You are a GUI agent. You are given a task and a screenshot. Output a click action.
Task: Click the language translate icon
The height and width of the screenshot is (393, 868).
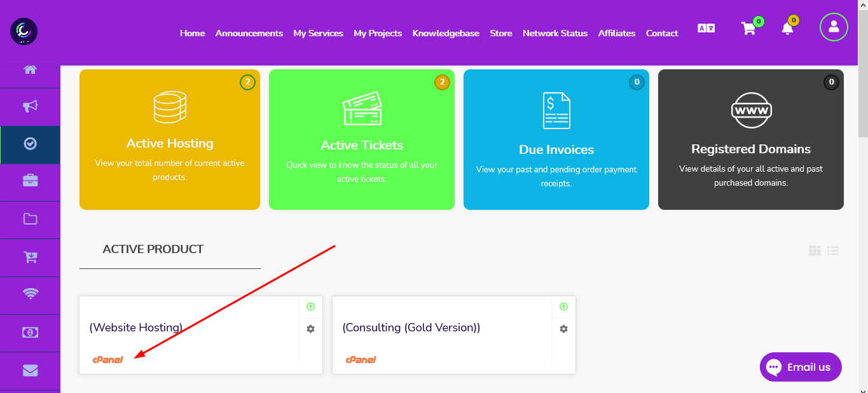click(x=706, y=28)
